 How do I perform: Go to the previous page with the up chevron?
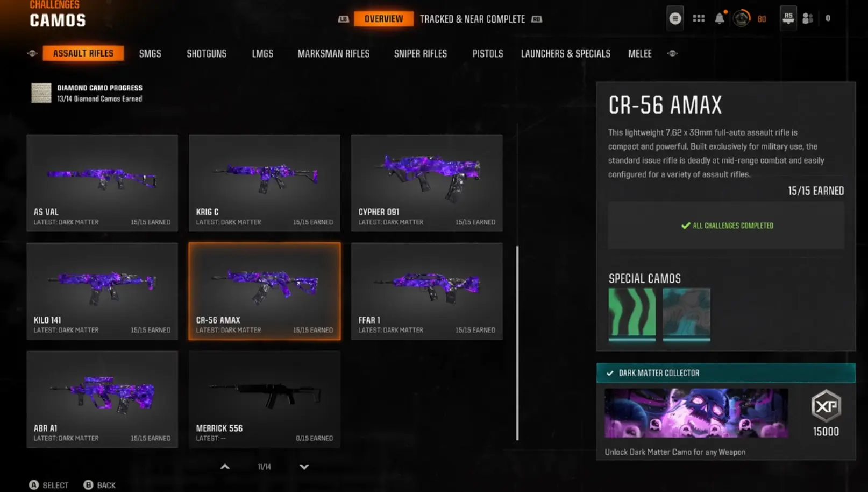[x=225, y=467]
